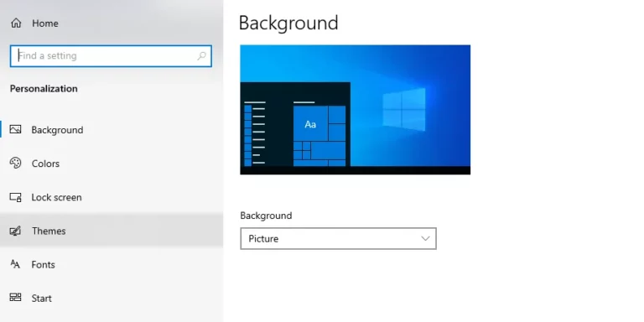
Task: Click the Aa sample tile in preview
Action: coord(310,124)
